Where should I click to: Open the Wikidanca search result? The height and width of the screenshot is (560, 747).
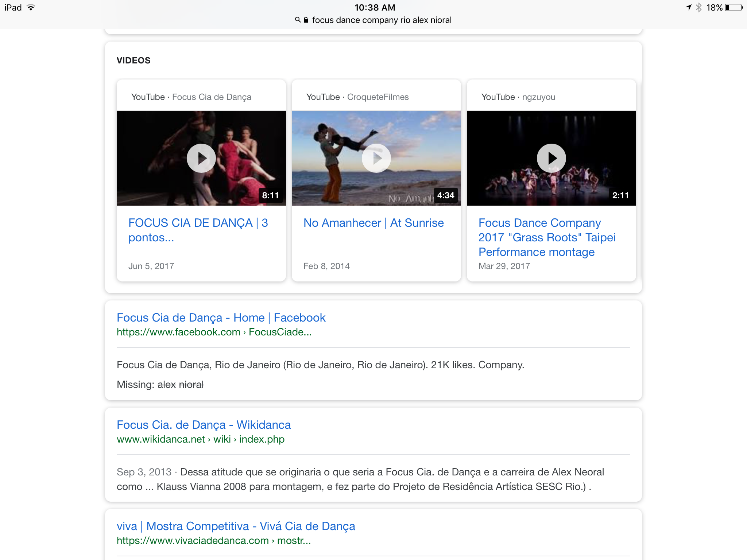[204, 425]
